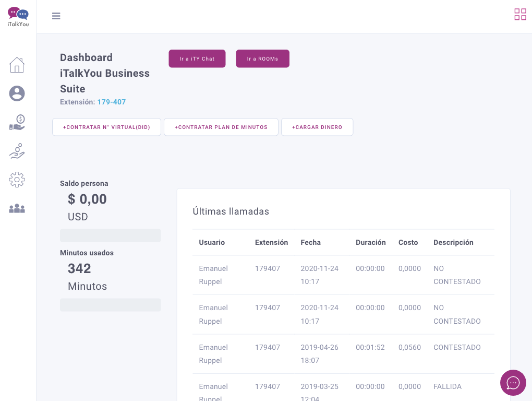Click the Extensión column header
The image size is (532, 401).
click(x=271, y=242)
